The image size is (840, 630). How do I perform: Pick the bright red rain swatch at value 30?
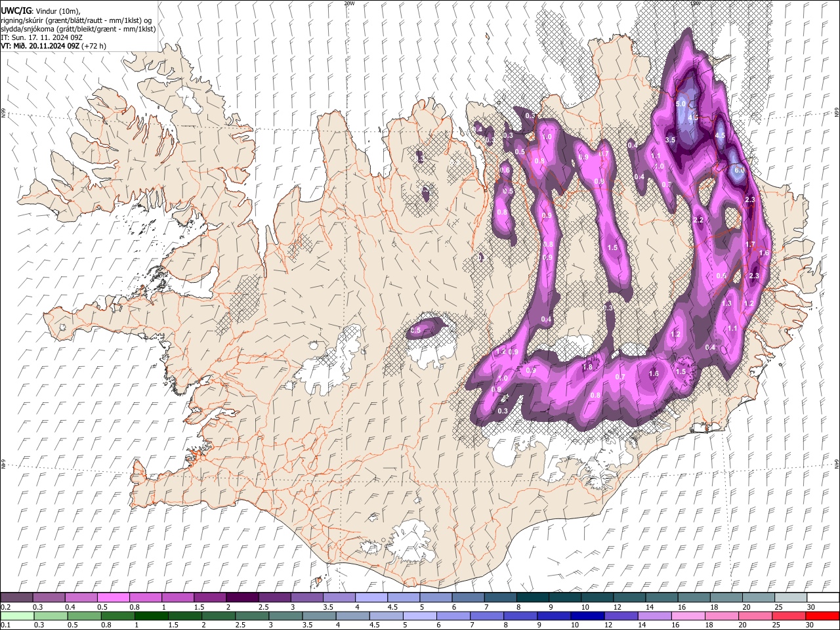click(x=822, y=616)
